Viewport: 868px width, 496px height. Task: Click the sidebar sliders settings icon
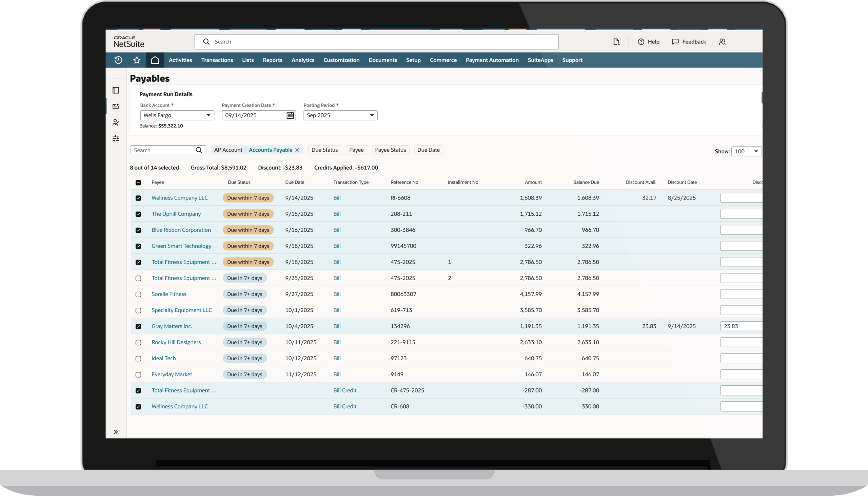point(116,138)
